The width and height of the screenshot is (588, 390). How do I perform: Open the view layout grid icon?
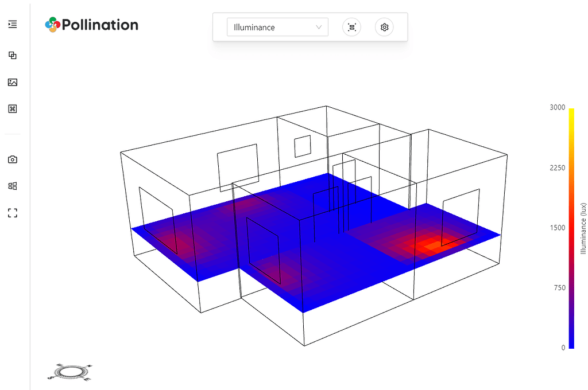(x=13, y=186)
